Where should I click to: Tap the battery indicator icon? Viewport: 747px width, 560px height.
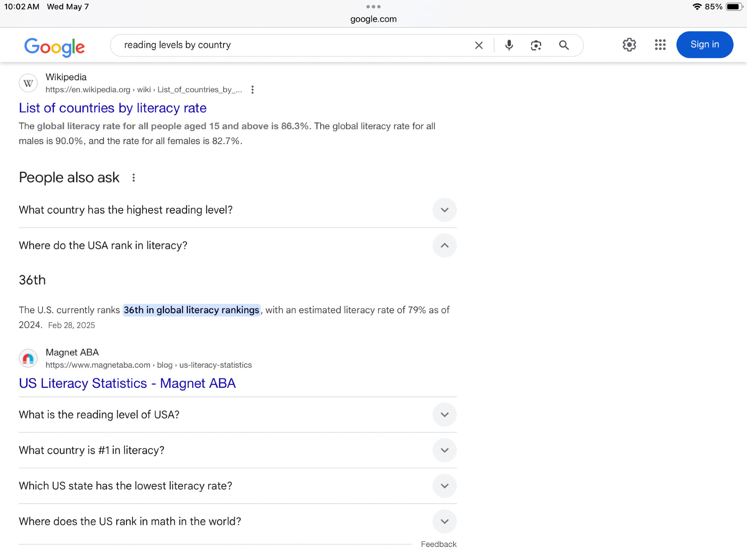point(734,7)
